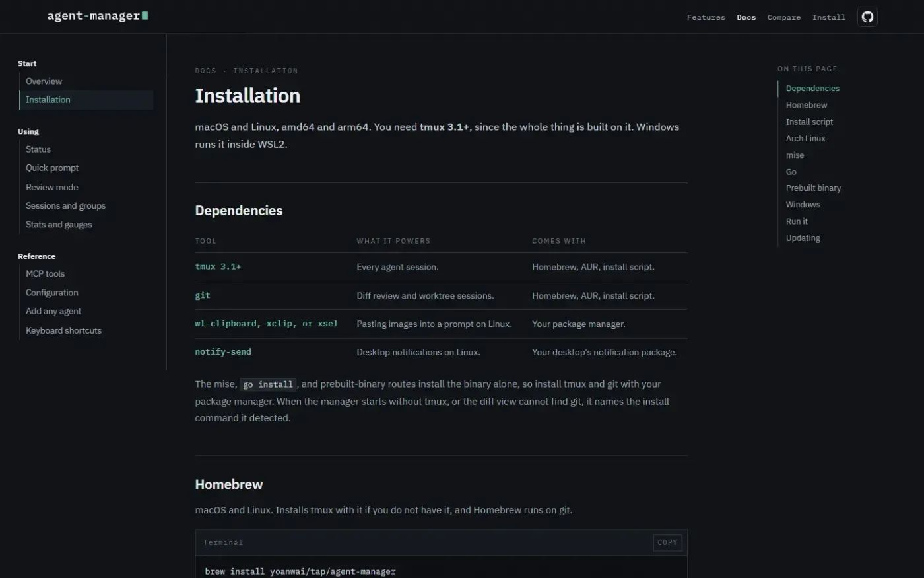This screenshot has width=924, height=578.
Task: Jump to mise section
Action: [x=795, y=155]
